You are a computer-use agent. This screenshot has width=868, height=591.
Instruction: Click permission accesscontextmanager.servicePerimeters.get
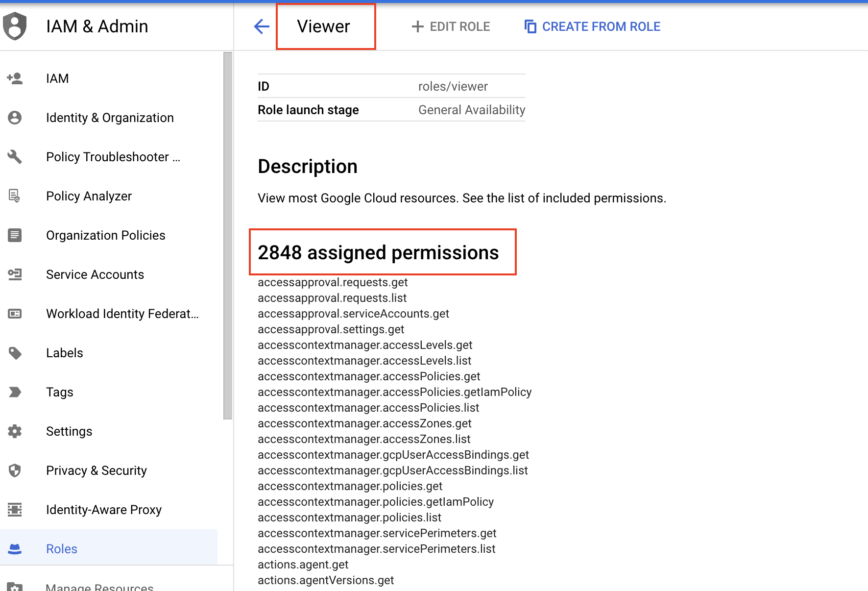click(377, 533)
